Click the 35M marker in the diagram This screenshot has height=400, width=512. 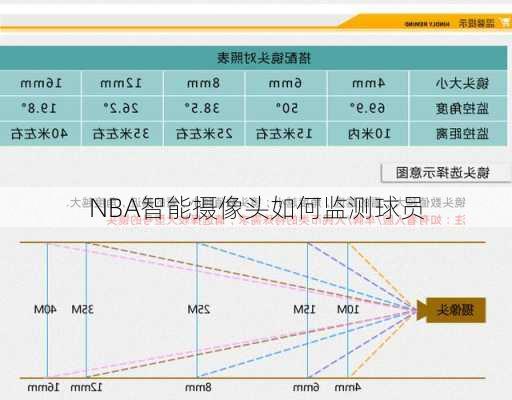83,310
